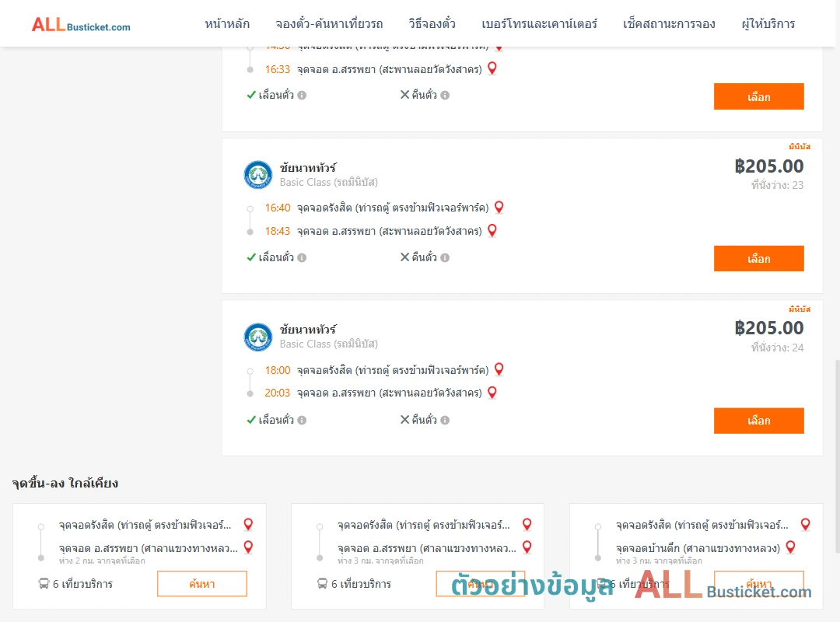This screenshot has width=840, height=622.
Task: Click ห่าง 2 กม. จากจุดที่เลือก text
Action: pos(102,561)
